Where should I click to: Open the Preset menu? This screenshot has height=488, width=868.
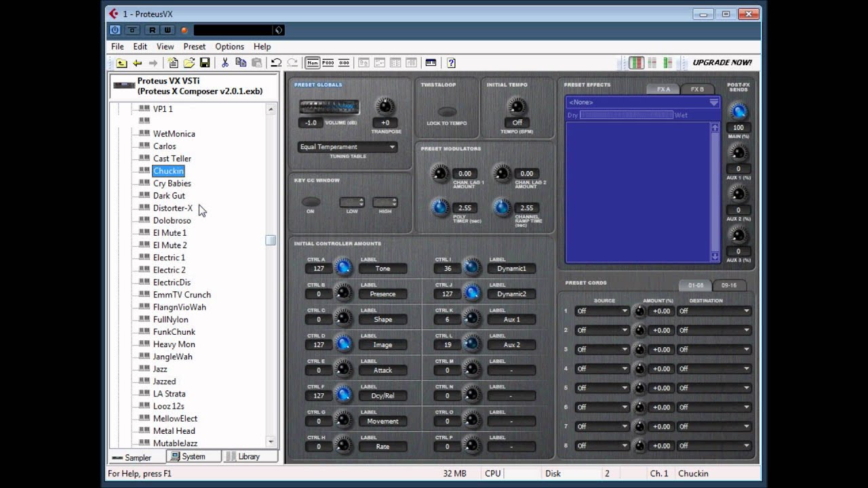(194, 46)
